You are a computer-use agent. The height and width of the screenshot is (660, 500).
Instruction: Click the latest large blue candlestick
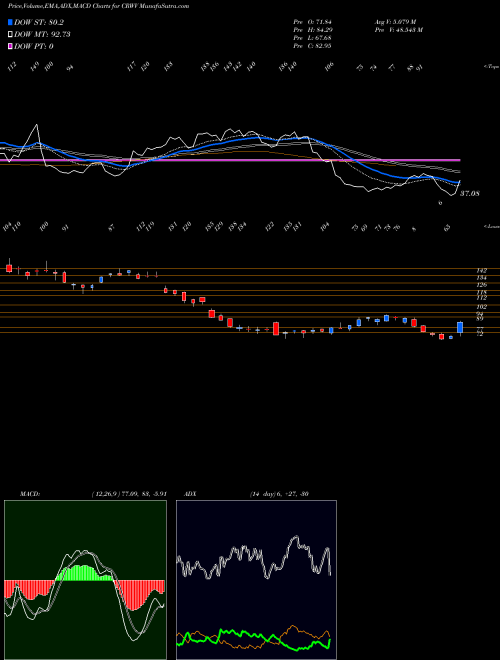(460, 327)
